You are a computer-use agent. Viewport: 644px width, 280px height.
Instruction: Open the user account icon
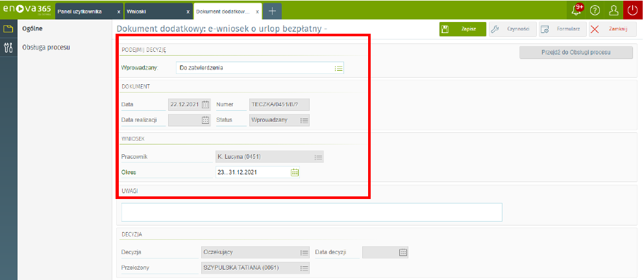[x=613, y=10]
